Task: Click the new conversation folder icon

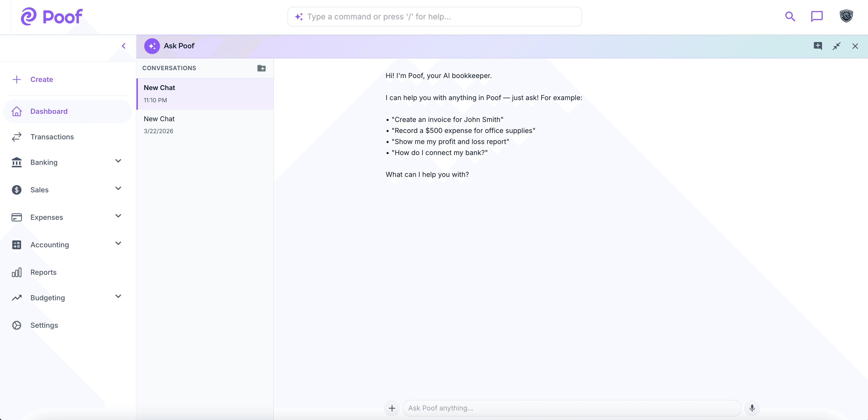Action: [262, 68]
